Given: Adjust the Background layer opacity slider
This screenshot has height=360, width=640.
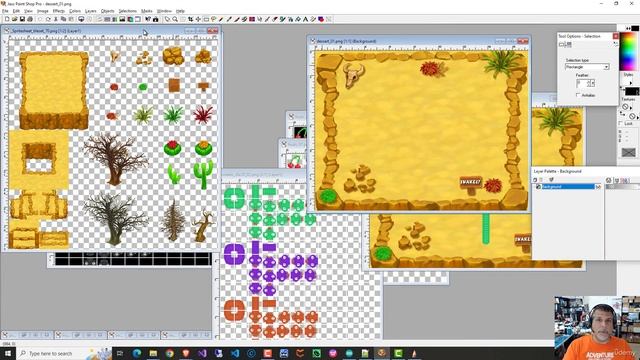Looking at the screenshot, I should point(623,187).
